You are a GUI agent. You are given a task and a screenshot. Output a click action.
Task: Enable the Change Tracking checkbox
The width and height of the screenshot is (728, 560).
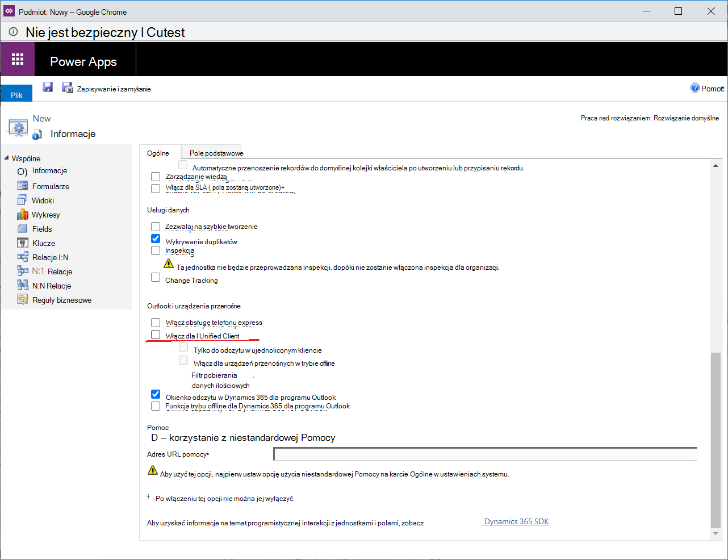pyautogui.click(x=156, y=277)
